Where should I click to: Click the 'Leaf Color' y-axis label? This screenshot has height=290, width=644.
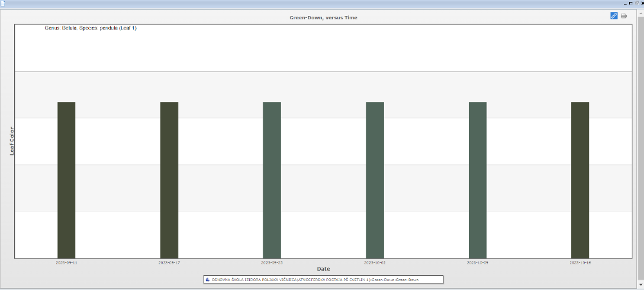(x=11, y=141)
